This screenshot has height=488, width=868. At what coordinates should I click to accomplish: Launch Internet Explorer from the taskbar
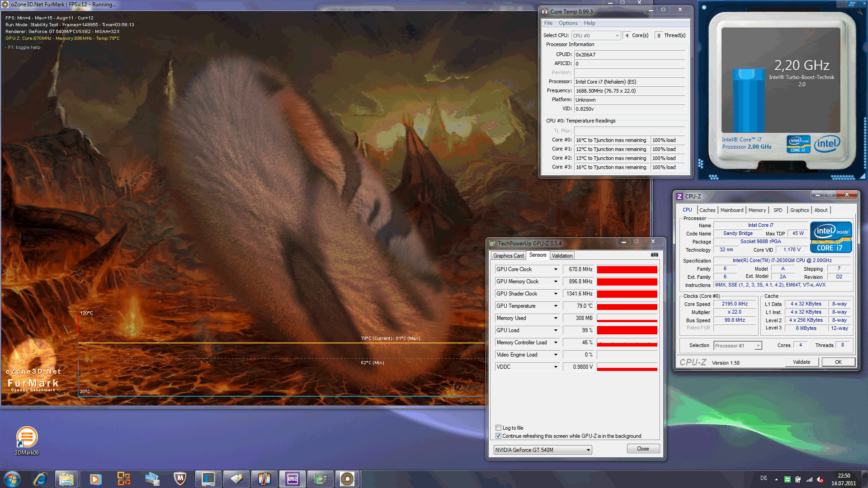tap(40, 479)
